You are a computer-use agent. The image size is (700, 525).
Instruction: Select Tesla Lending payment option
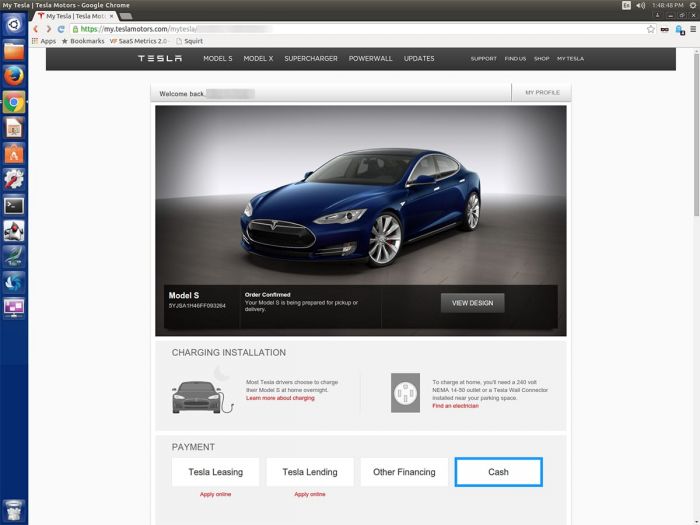pos(310,472)
